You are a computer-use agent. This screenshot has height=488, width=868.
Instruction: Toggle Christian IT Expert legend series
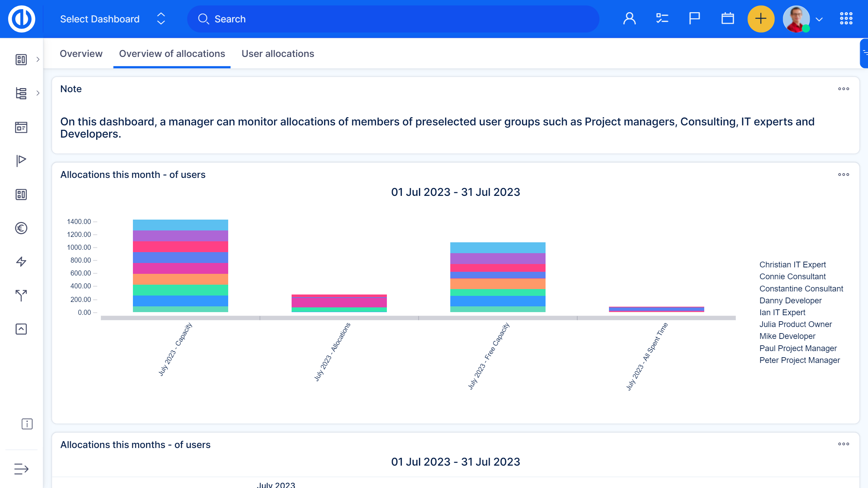(792, 265)
